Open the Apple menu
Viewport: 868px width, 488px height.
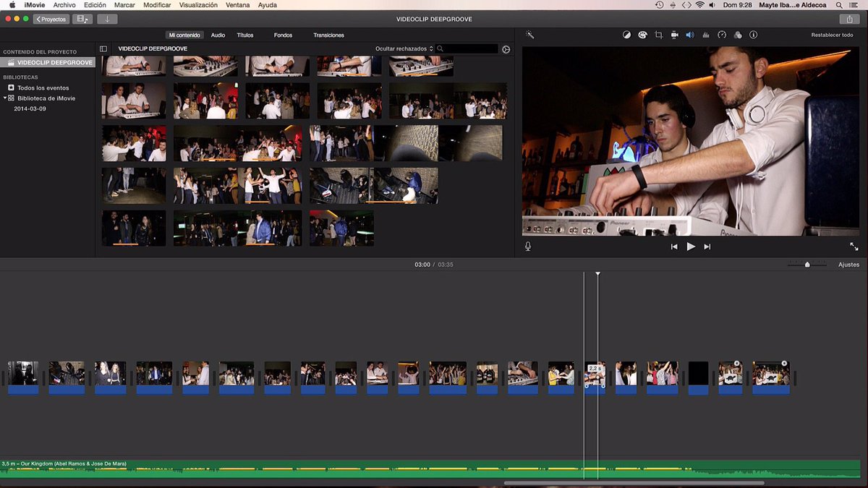click(x=12, y=5)
